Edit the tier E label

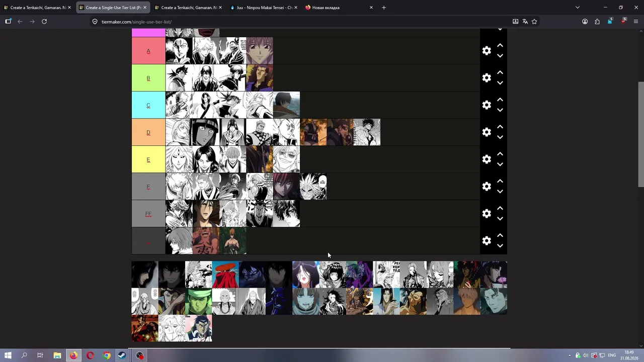148,160
